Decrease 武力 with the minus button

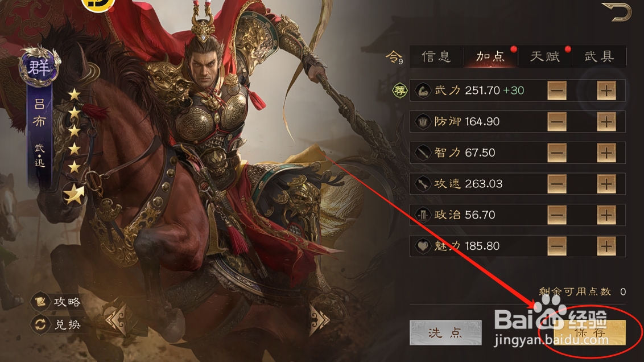pyautogui.click(x=557, y=91)
